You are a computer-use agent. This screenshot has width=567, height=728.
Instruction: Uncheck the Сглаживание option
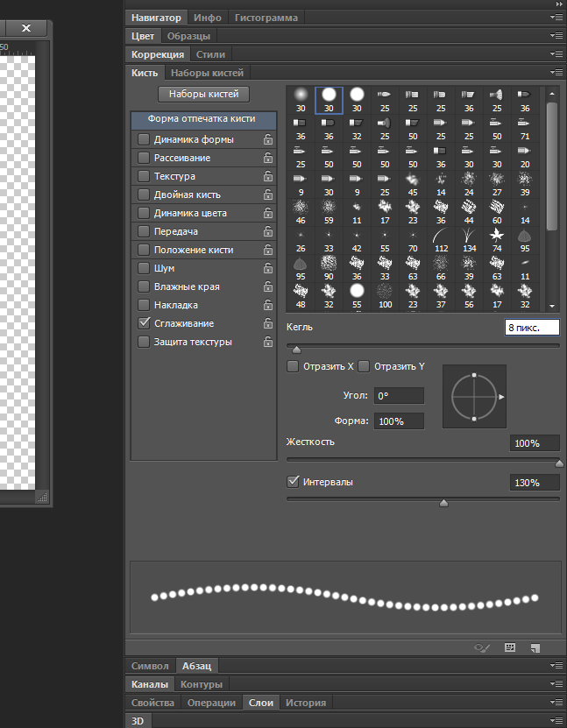pos(144,323)
